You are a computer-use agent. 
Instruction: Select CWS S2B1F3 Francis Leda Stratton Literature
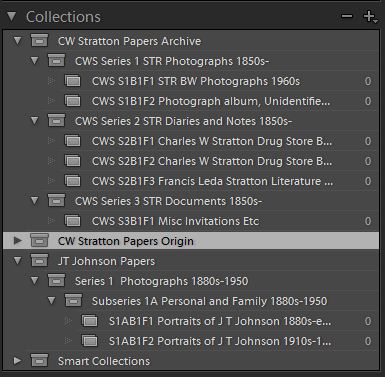tap(212, 181)
